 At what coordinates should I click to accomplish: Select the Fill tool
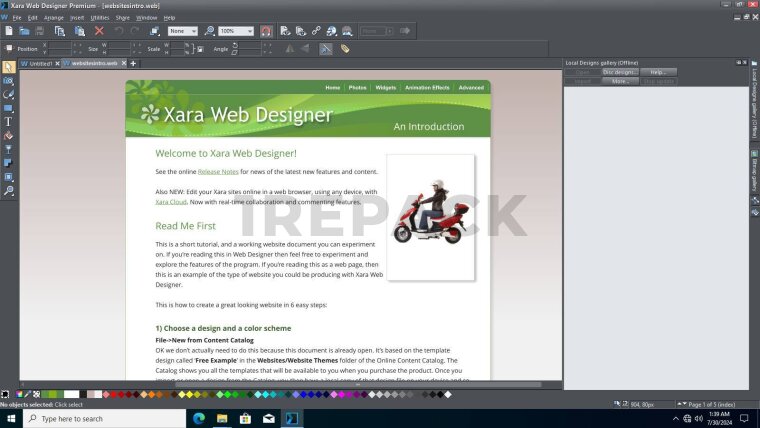tap(8, 135)
